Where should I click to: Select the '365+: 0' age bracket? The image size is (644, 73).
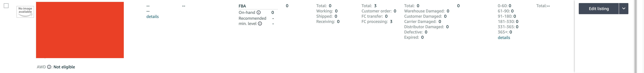click(505, 32)
